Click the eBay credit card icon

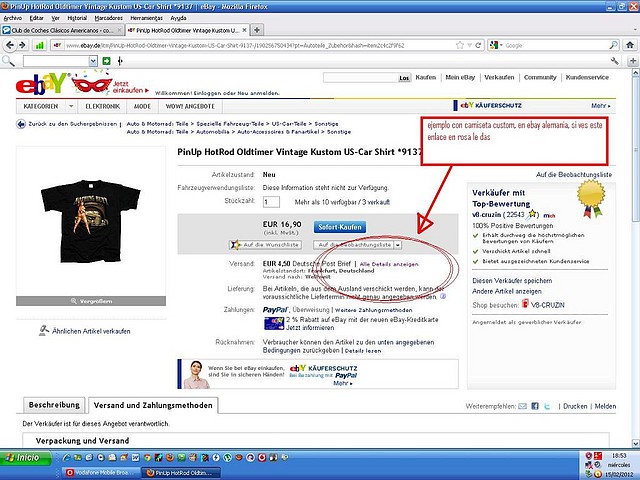pyautogui.click(x=273, y=324)
